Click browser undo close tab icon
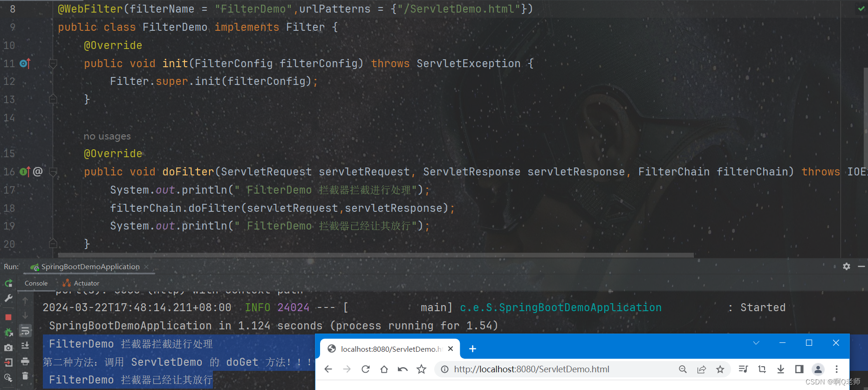This screenshot has height=390, width=868. [x=403, y=369]
